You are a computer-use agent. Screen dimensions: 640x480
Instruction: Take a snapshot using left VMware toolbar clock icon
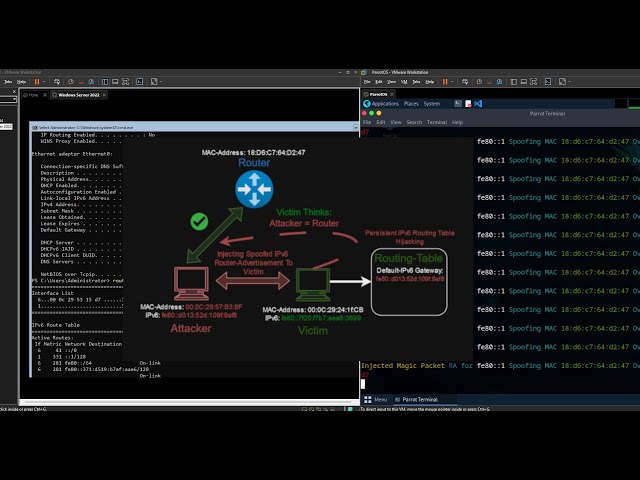point(71,82)
